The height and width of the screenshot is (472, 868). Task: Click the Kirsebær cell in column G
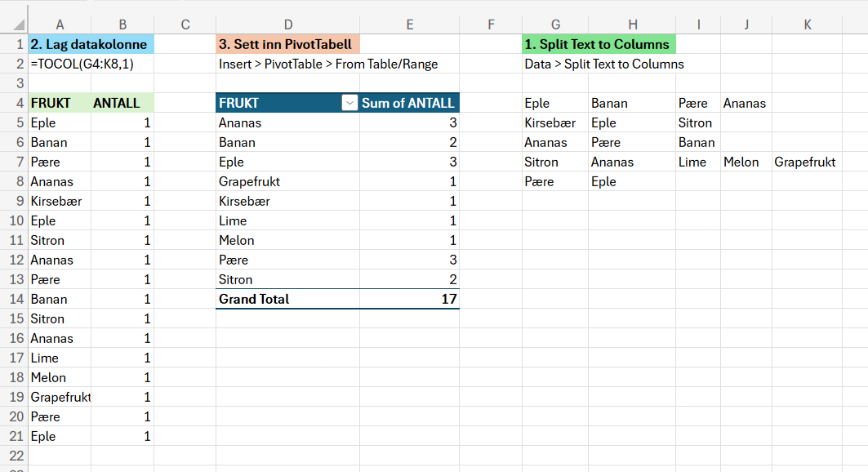pyautogui.click(x=555, y=122)
